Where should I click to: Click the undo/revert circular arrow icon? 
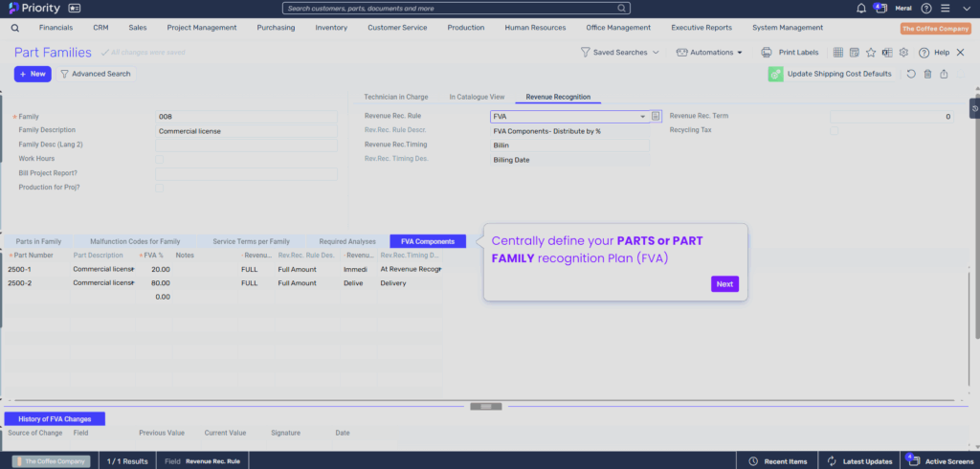(911, 74)
